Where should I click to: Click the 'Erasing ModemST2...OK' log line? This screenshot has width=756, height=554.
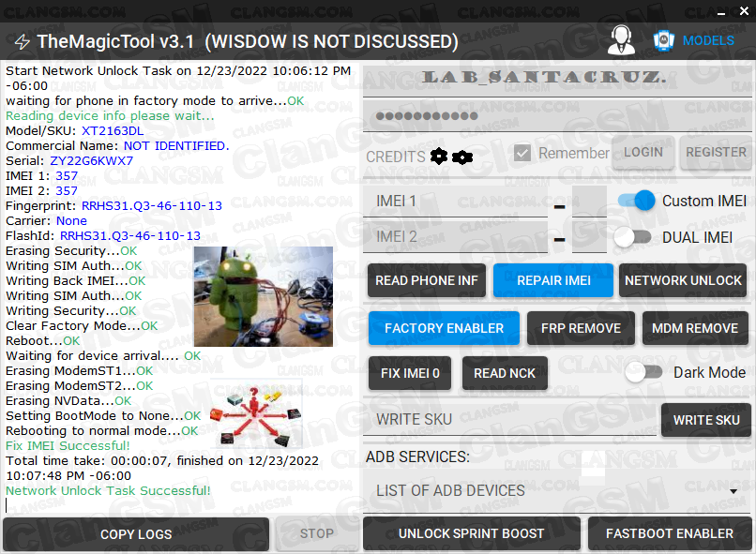[79, 386]
